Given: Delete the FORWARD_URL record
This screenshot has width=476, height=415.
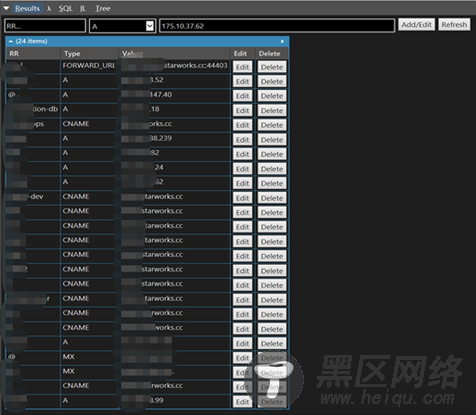Looking at the screenshot, I should (x=272, y=67).
